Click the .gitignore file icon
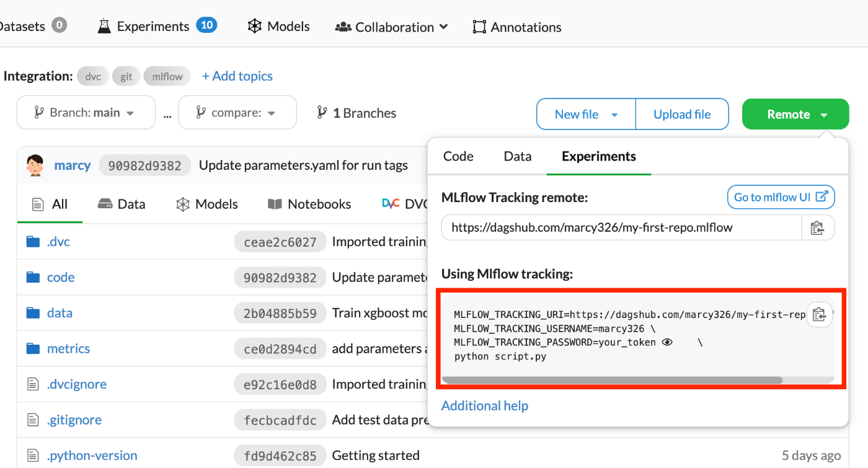Image resolution: width=868 pixels, height=468 pixels. click(33, 420)
